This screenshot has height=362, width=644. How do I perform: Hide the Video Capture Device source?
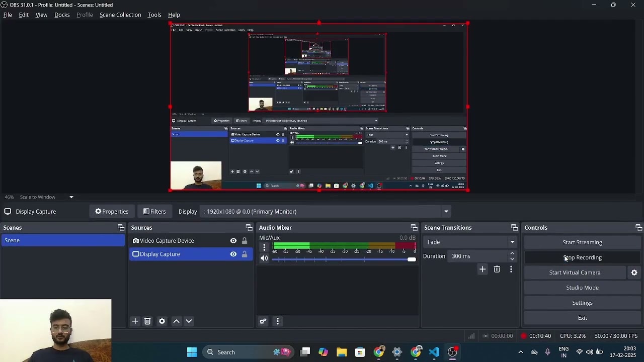pos(233,241)
